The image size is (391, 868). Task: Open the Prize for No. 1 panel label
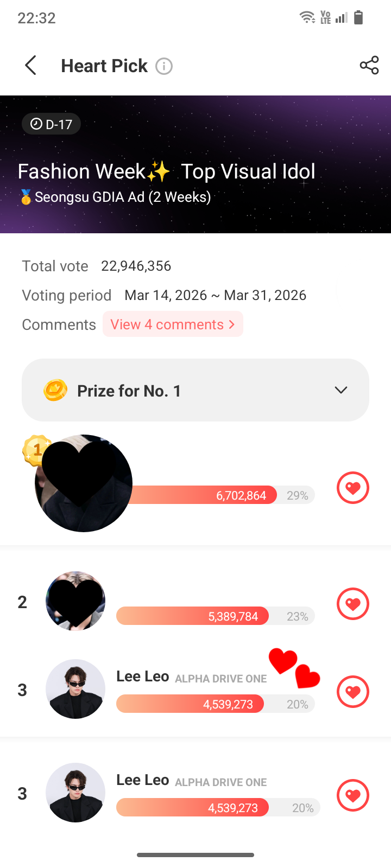click(129, 391)
